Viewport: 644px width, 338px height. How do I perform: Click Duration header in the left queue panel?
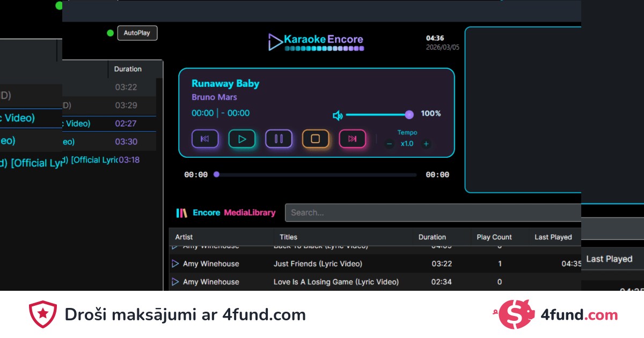pyautogui.click(x=128, y=69)
